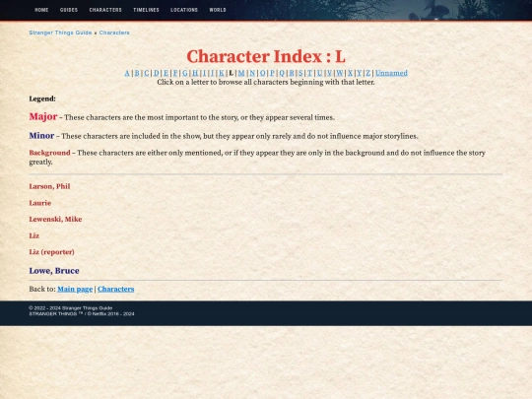Screen dimensions: 532x399
Task: Browse characters starting with A
Action: pos(127,73)
